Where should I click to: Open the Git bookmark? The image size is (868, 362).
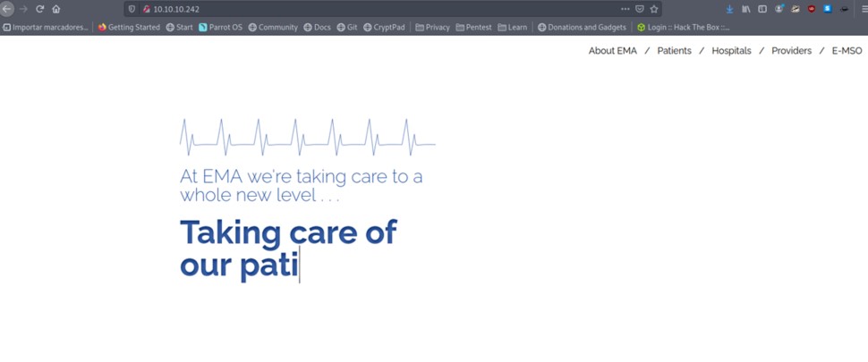coord(347,27)
